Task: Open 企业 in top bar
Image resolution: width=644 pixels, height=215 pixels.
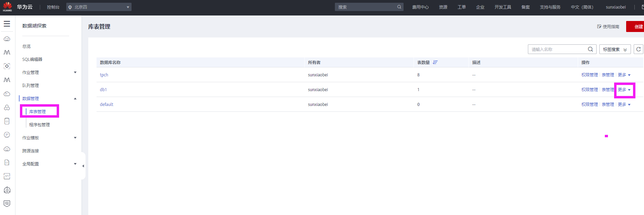Action: tap(480, 7)
